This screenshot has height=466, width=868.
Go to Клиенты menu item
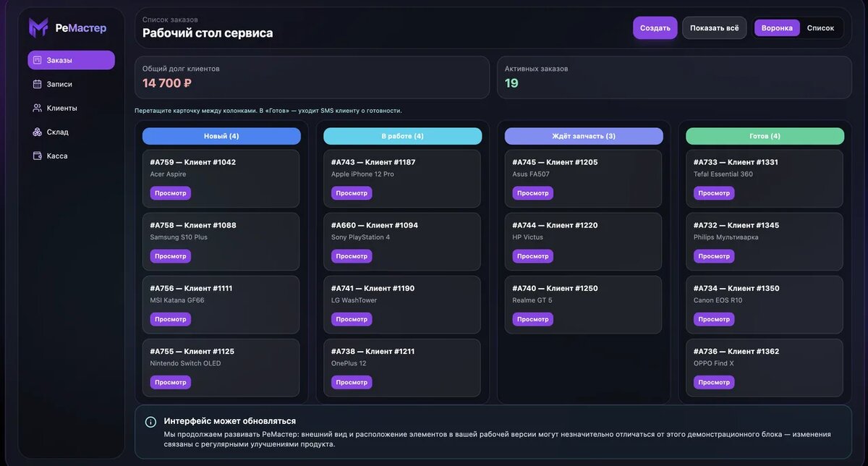[x=71, y=108]
